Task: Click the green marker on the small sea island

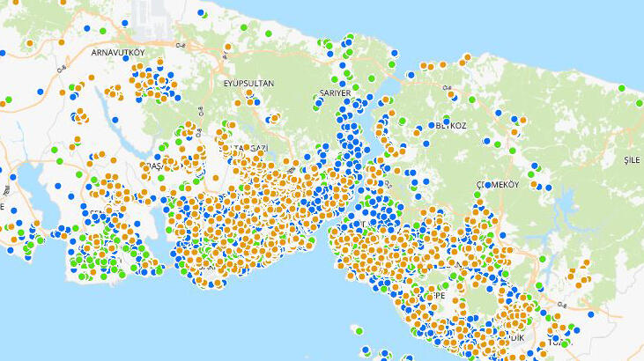Action: pos(359,330)
